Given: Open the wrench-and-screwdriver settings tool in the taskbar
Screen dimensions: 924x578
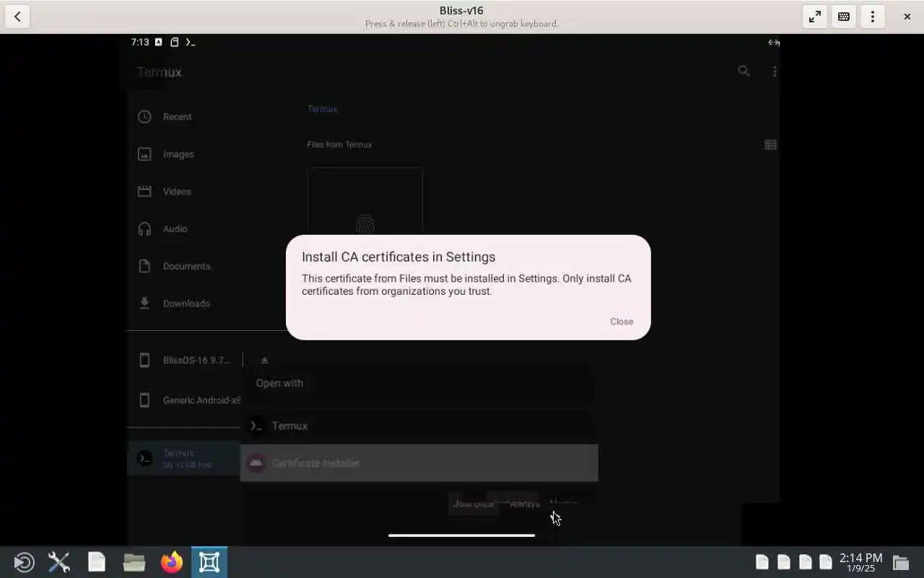Looking at the screenshot, I should coord(59,562).
